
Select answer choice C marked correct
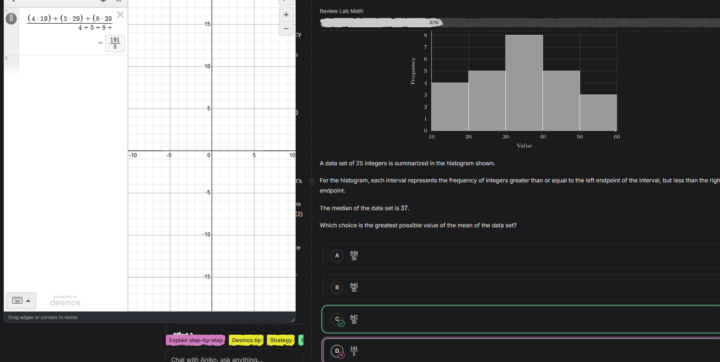click(521, 319)
